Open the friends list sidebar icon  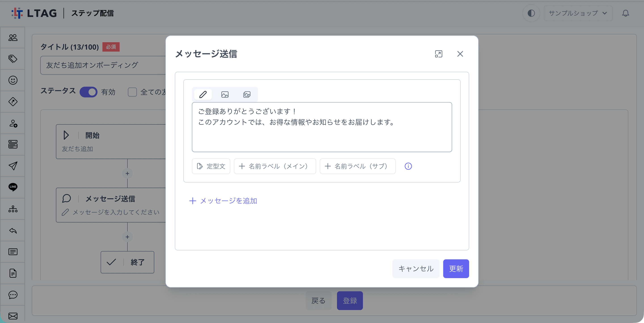[13, 38]
